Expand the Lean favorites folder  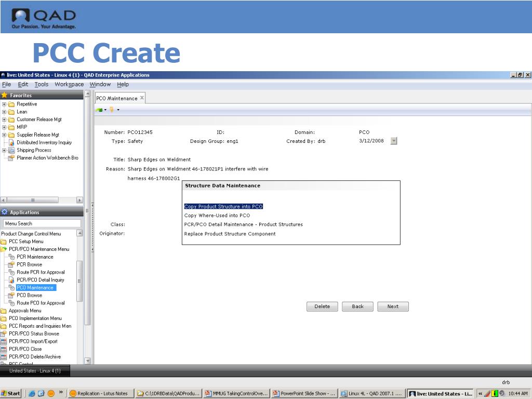[x=4, y=112]
